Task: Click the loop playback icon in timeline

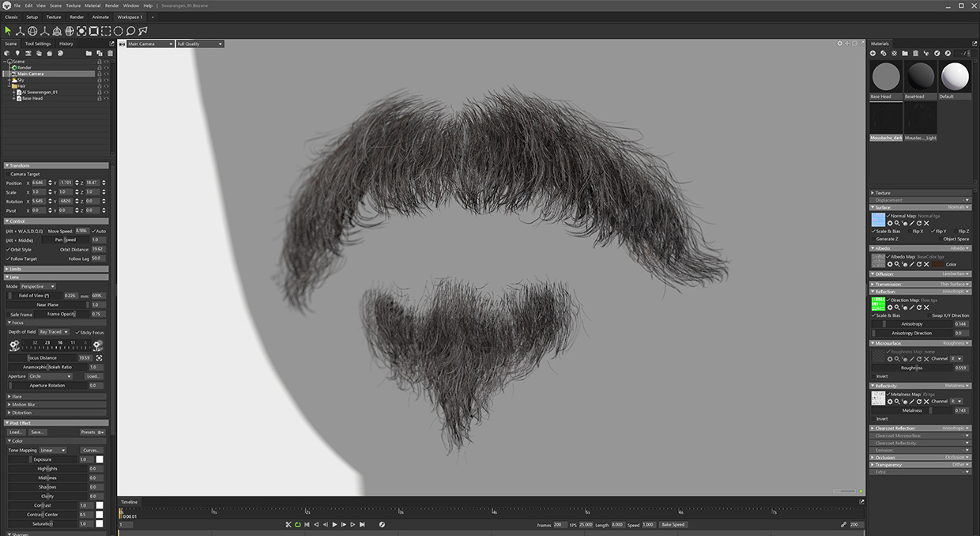Action: tap(297, 524)
